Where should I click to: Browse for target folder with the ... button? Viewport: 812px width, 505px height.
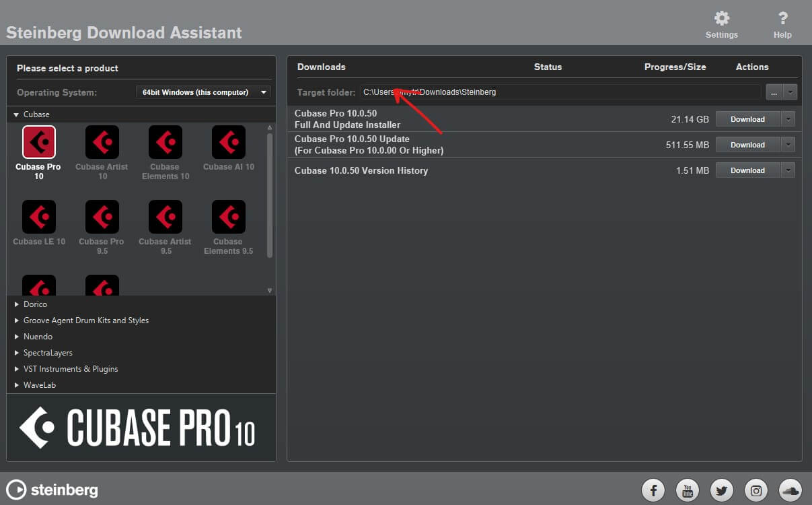pyautogui.click(x=774, y=92)
